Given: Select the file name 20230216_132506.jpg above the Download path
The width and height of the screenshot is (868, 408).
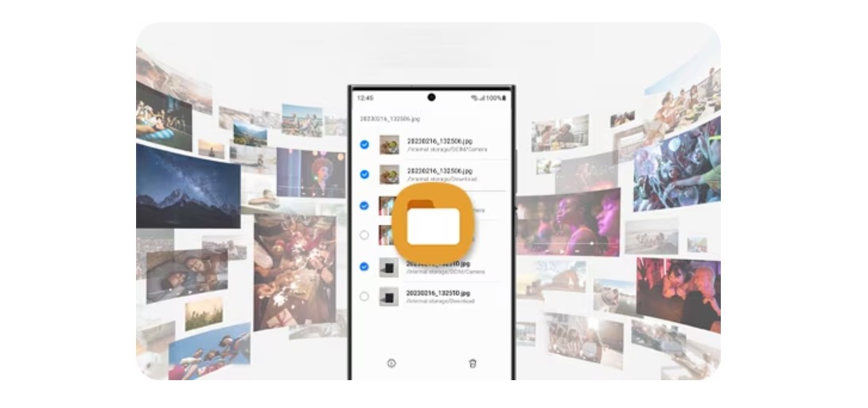Looking at the screenshot, I should coord(440,170).
